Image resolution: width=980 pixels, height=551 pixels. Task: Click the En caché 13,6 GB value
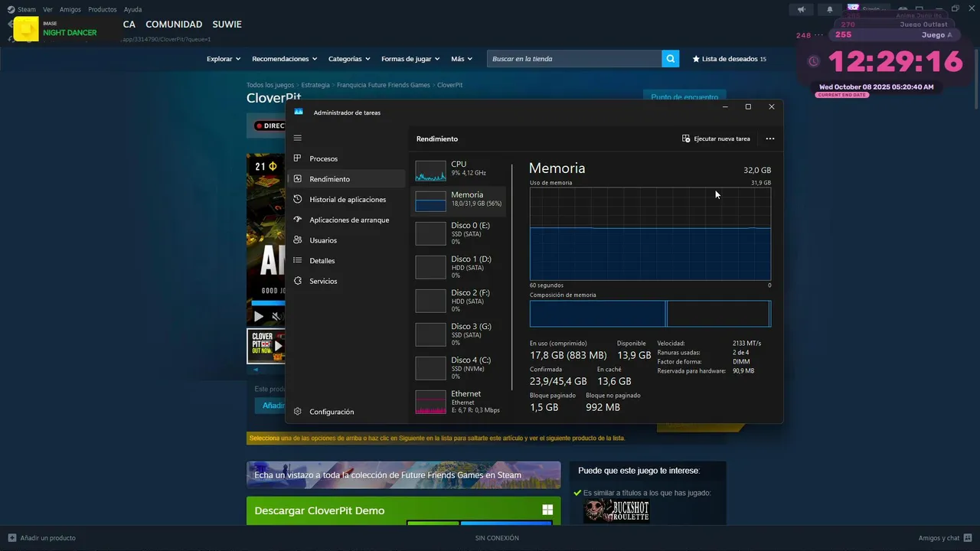coord(614,381)
